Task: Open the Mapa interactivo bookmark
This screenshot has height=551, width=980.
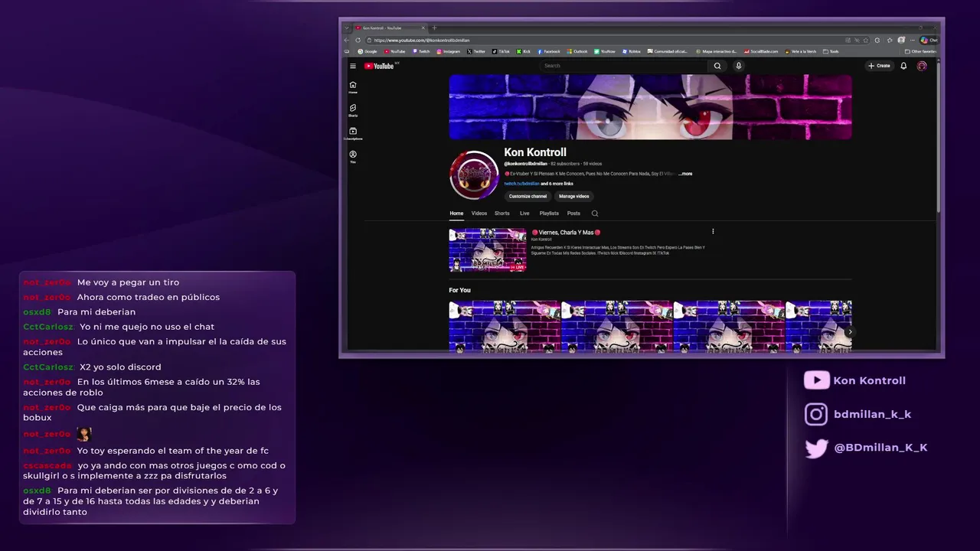Action: [716, 51]
